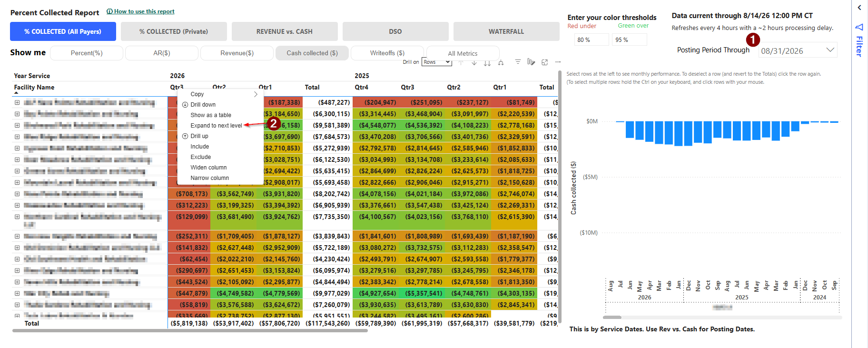This screenshot has height=348, width=868.
Task: Click the chart's horizontal zoom slider handle
Action: point(612,317)
